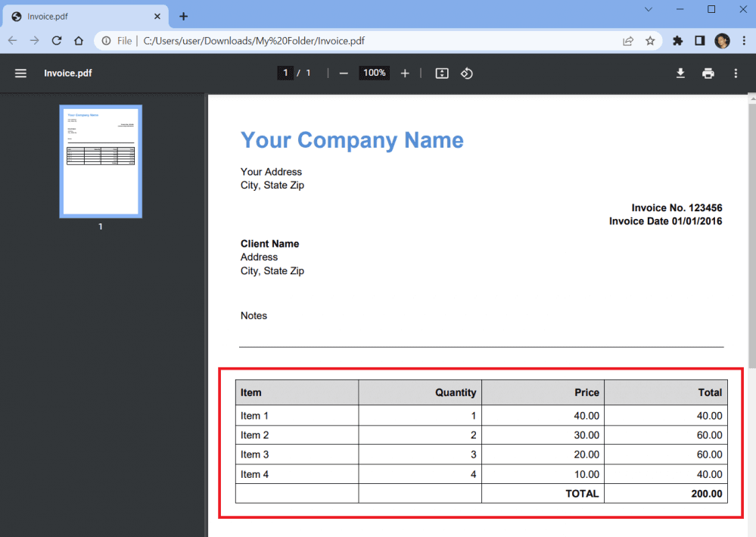Click the page number input field
This screenshot has width=756, height=537.
pos(285,73)
